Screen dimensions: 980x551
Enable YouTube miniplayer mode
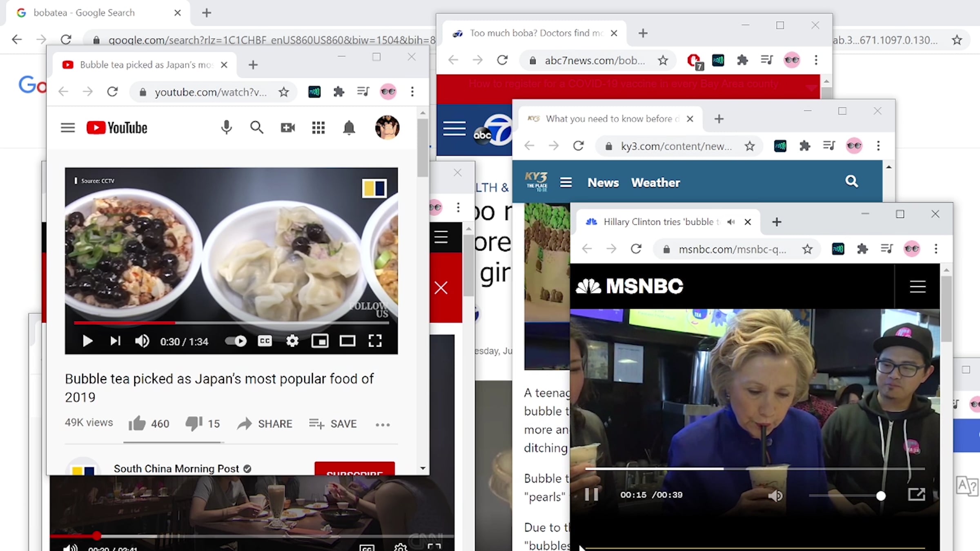[x=320, y=341]
